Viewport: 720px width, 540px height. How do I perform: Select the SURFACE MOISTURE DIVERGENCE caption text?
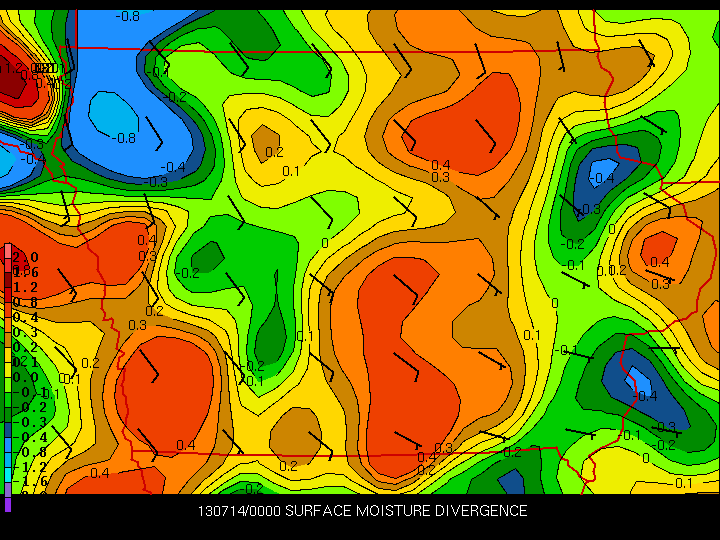406,511
